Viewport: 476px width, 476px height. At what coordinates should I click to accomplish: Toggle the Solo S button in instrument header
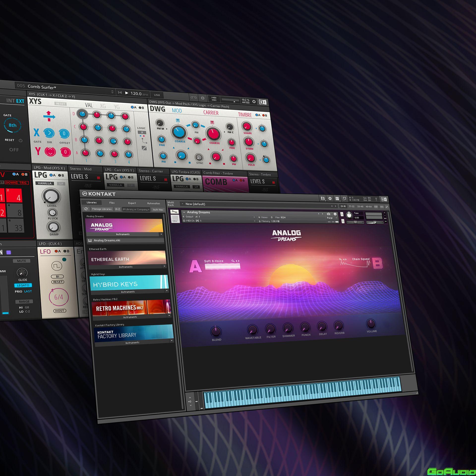342,214
